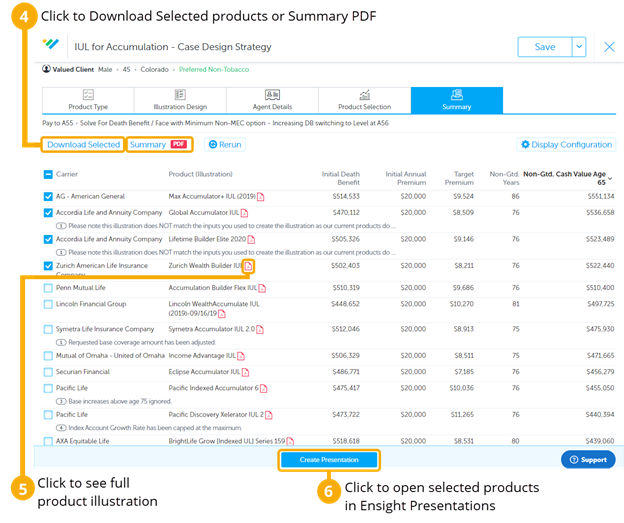624x523 pixels.
Task: Uncheck Zurich American Life Insurance row
Action: [x=48, y=266]
